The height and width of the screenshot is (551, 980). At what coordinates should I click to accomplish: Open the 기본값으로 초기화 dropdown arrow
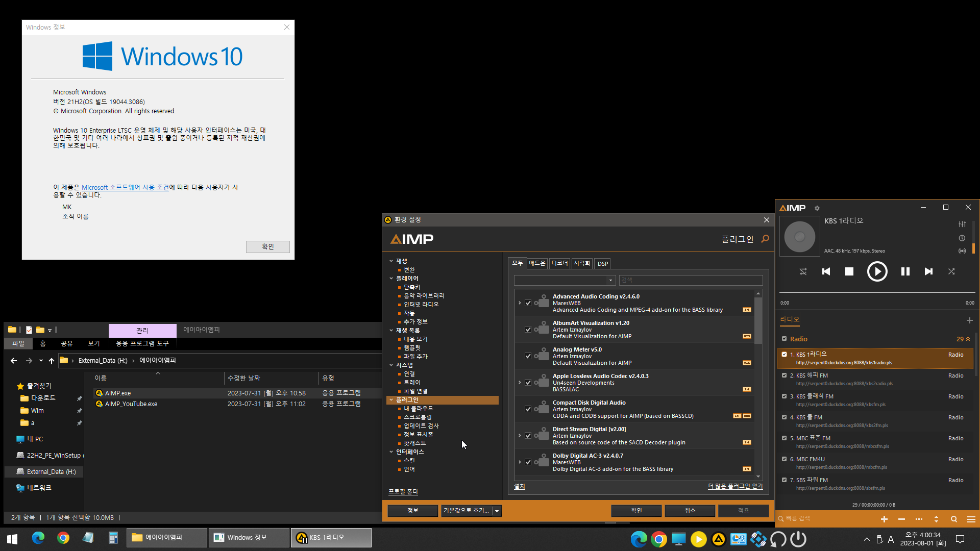(497, 511)
